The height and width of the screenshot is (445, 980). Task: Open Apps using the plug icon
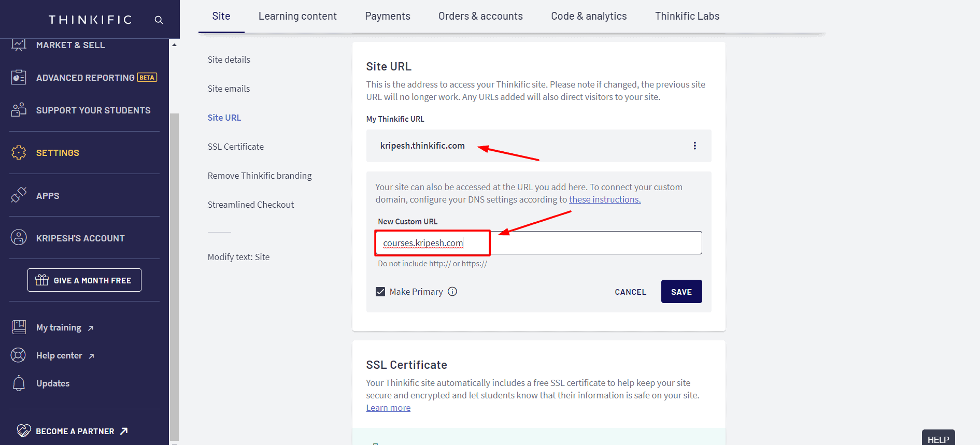point(19,195)
